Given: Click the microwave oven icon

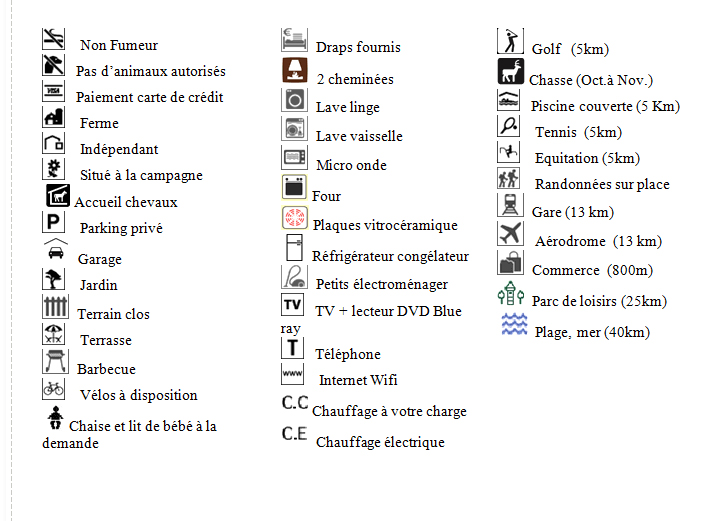Looking at the screenshot, I should click(294, 158).
